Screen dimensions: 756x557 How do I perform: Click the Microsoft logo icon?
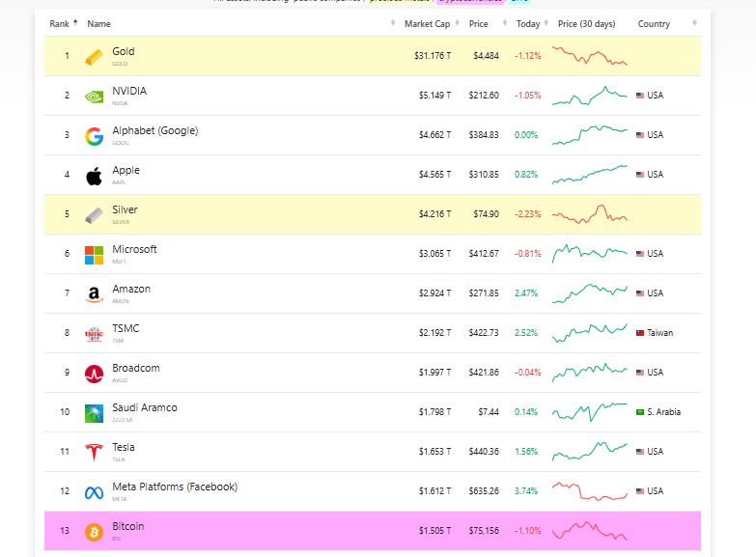(94, 255)
